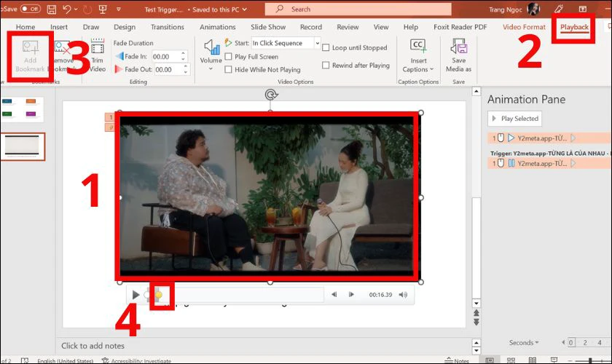Screen dimensions: 612x364
Task: Click Save Media as button
Action: 458,56
